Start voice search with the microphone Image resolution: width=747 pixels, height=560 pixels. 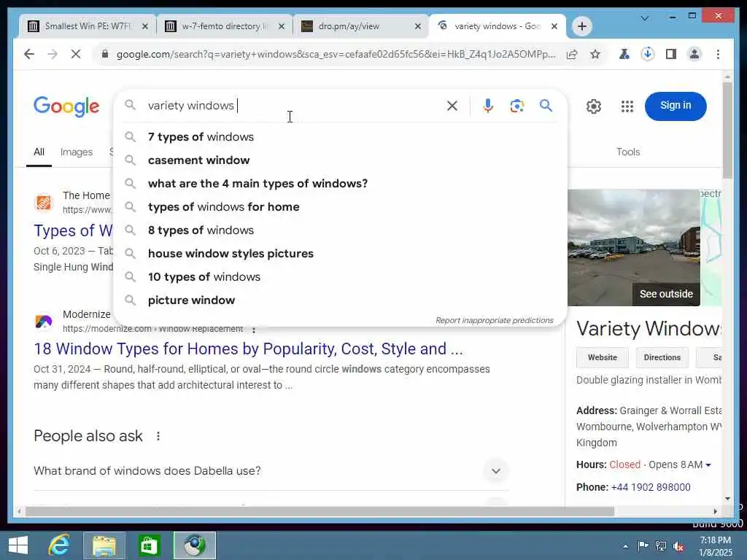487,106
